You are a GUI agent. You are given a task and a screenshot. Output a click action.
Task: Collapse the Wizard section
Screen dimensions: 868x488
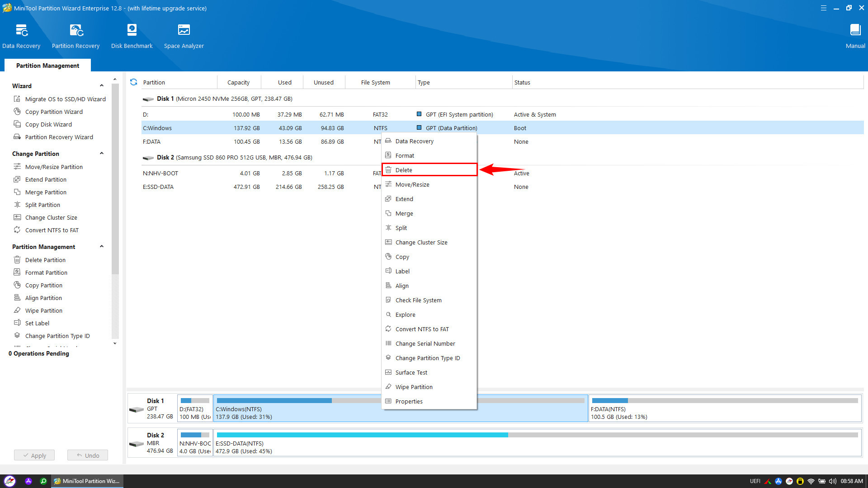click(102, 85)
